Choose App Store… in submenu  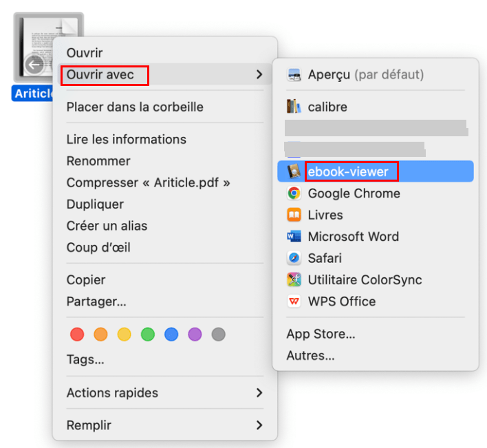pos(376,334)
